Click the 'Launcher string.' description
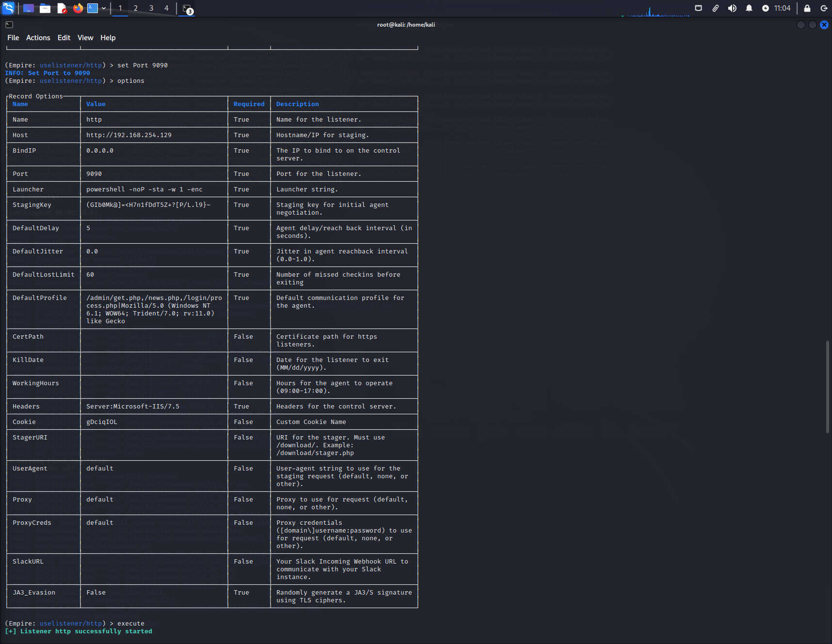The image size is (832, 644). tap(307, 189)
